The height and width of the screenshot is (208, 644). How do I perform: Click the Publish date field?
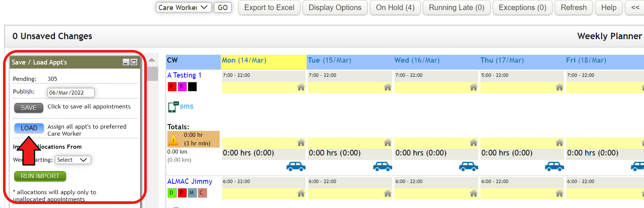click(x=71, y=92)
